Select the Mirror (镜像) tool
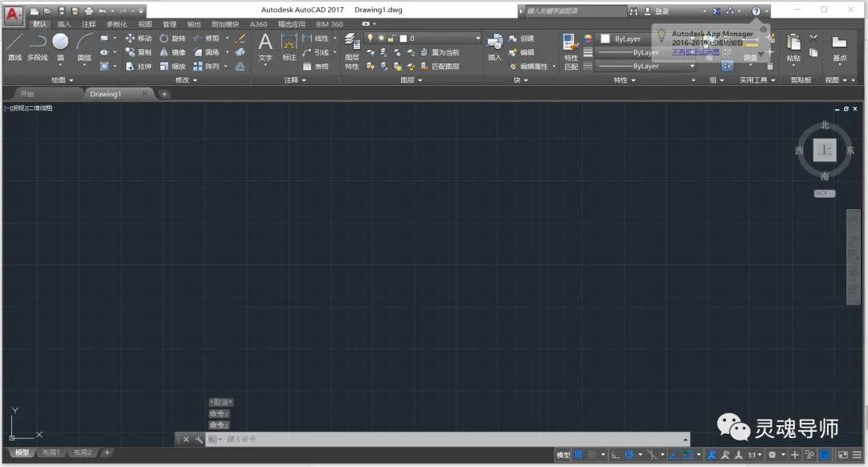Image resolution: width=868 pixels, height=467 pixels. 172,52
